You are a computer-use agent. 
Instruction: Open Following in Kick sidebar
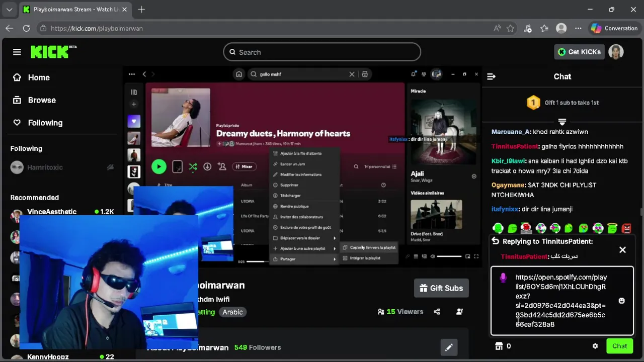38,123
